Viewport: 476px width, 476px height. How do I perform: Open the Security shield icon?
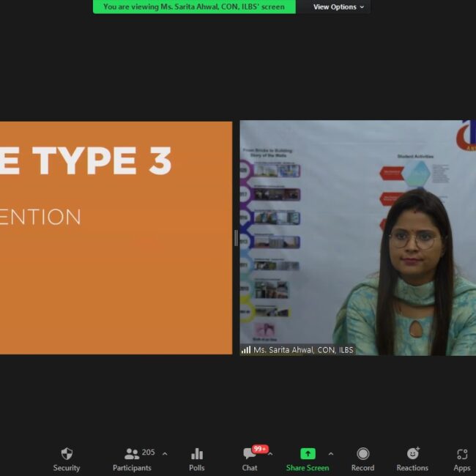pos(67,454)
